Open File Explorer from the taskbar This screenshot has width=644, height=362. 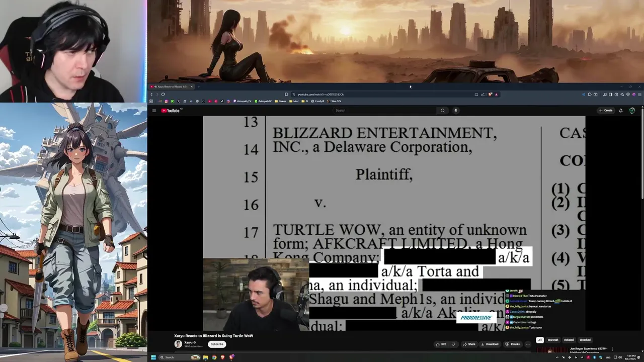click(x=205, y=357)
